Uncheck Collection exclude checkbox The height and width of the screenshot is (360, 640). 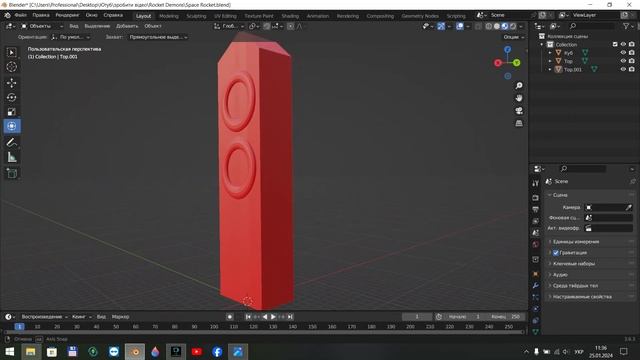pos(615,44)
